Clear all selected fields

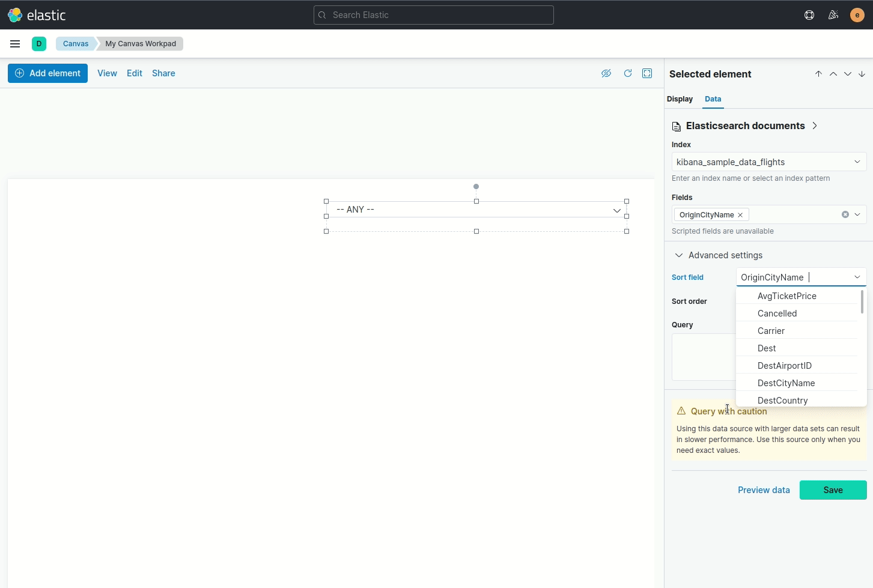845,214
